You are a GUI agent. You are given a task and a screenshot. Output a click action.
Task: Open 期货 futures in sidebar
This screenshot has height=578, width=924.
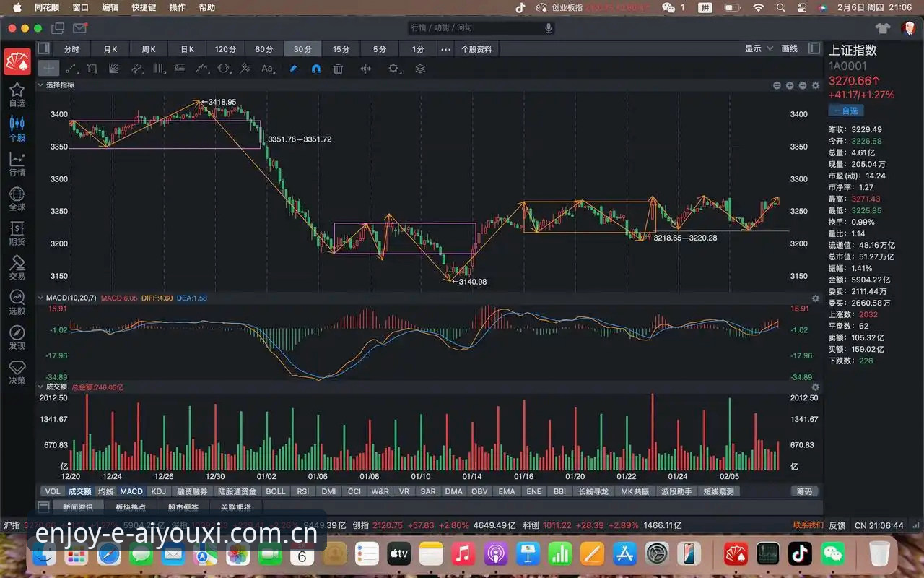pyautogui.click(x=17, y=233)
